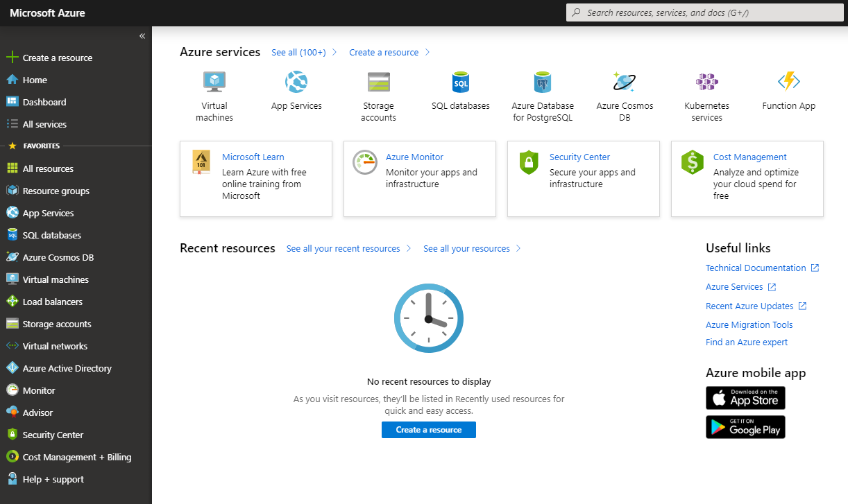Open Recent Azure Updates link
Viewport: 848px width, 504px height.
coord(749,306)
